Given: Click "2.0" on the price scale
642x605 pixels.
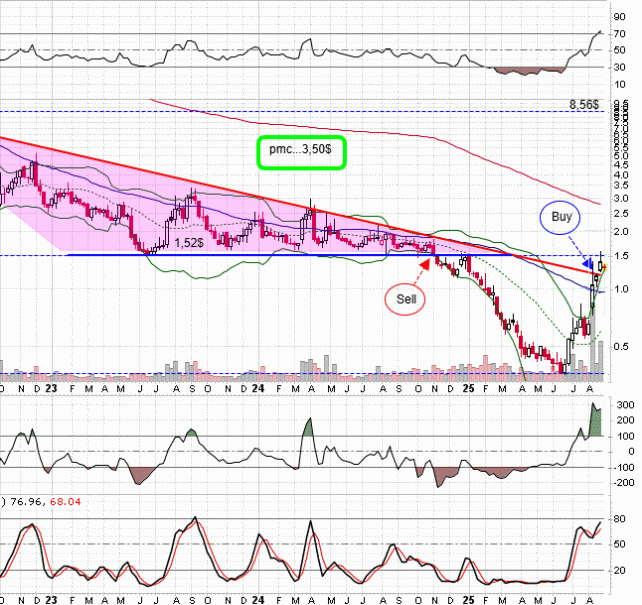Looking at the screenshot, I should click(621, 232).
